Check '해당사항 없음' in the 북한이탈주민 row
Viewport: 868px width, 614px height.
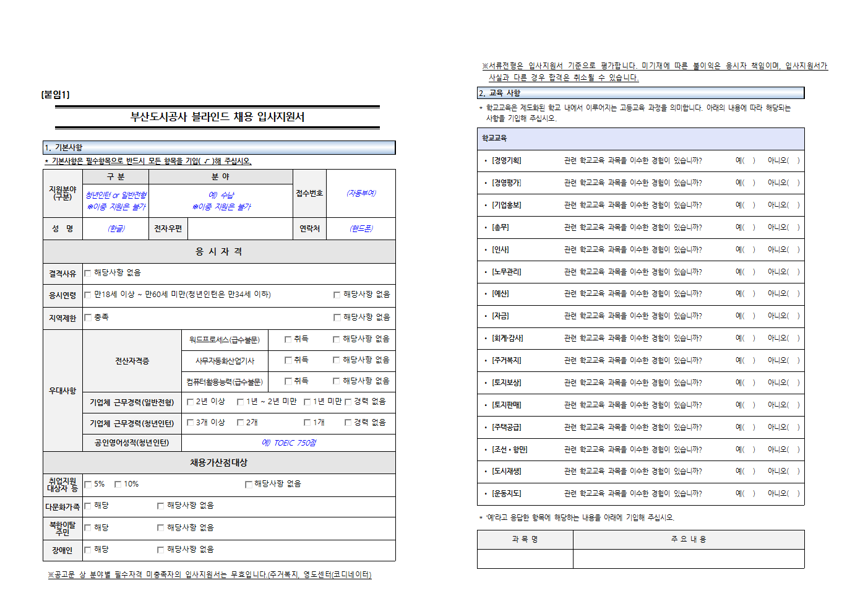click(x=160, y=528)
